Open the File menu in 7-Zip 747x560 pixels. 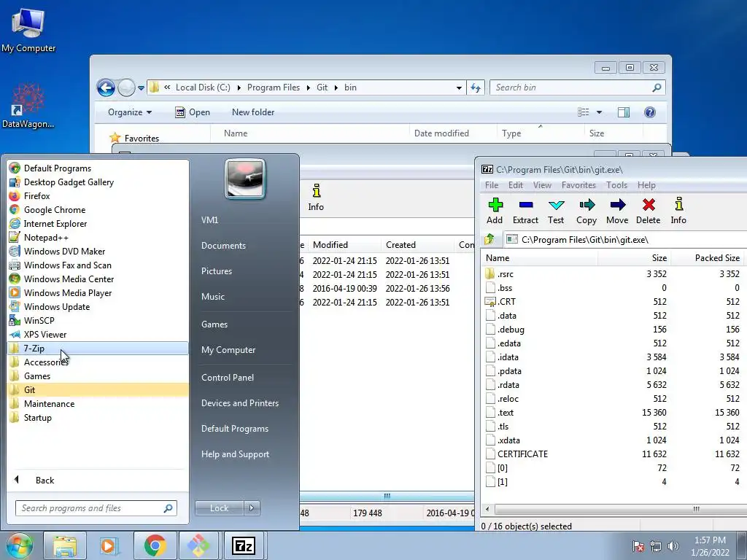tap(492, 185)
